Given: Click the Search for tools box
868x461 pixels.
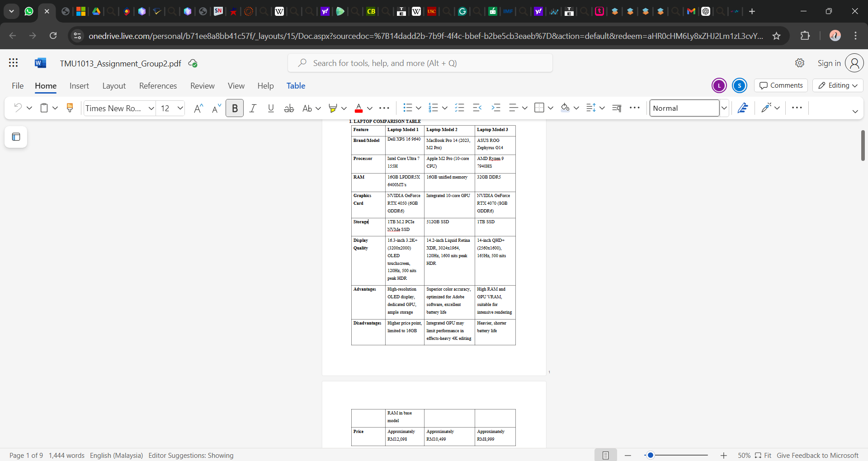Looking at the screenshot, I should (420, 63).
